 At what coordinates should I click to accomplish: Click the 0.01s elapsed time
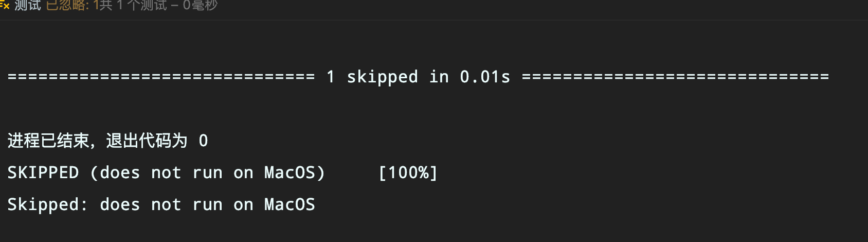(x=485, y=77)
